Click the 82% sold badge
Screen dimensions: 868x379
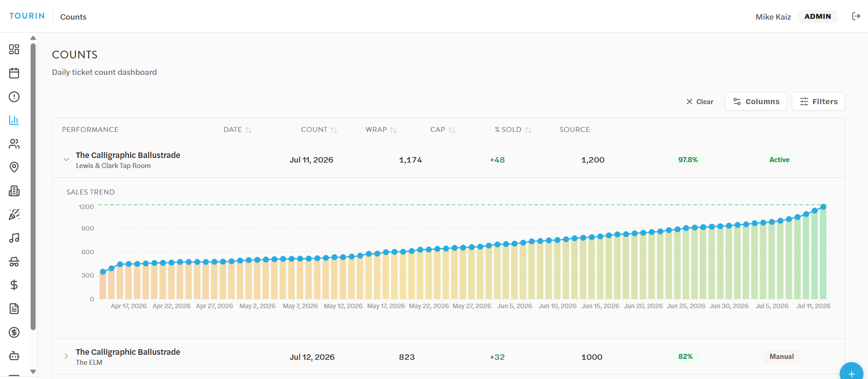(x=686, y=357)
